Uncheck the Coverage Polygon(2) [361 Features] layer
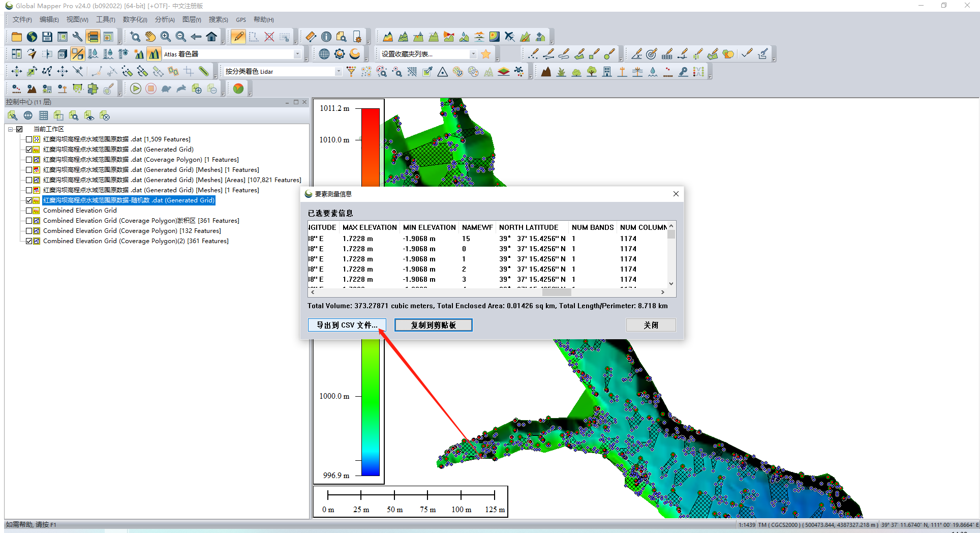The height and width of the screenshot is (533, 980). (29, 241)
